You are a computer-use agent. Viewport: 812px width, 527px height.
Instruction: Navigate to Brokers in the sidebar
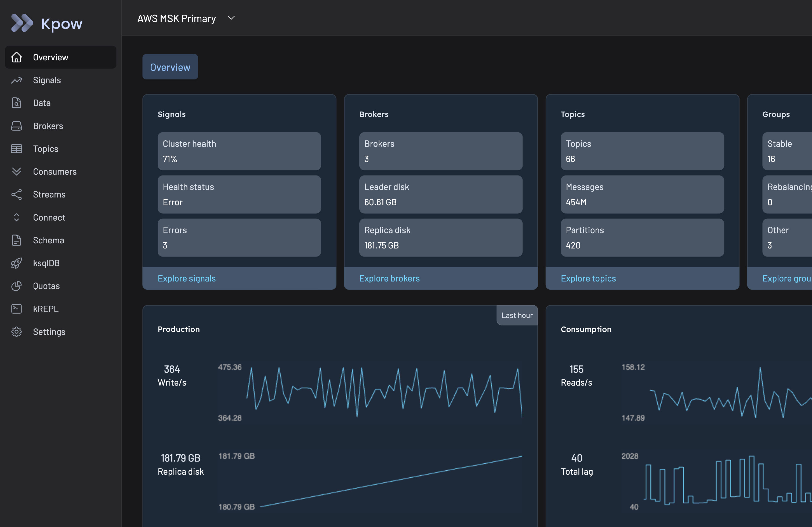61,126
